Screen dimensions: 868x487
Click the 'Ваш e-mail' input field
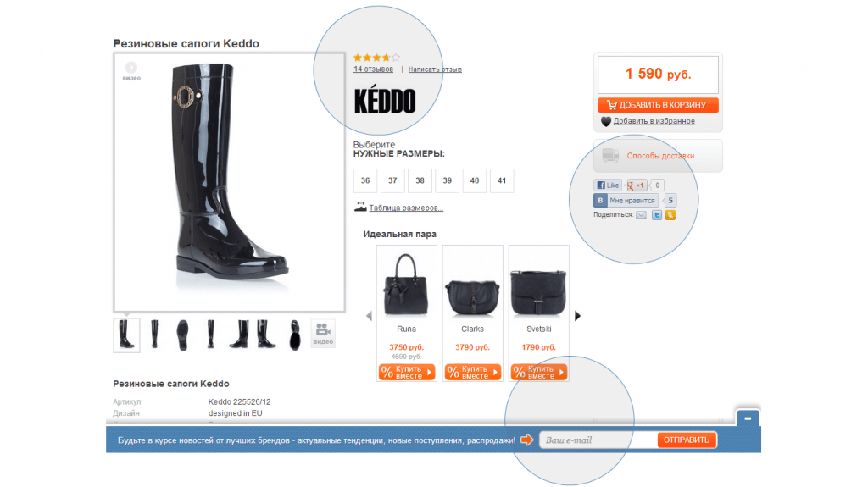click(599, 440)
